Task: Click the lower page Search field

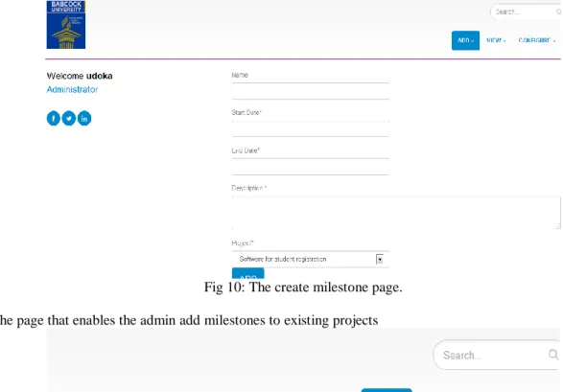Action: (497, 355)
